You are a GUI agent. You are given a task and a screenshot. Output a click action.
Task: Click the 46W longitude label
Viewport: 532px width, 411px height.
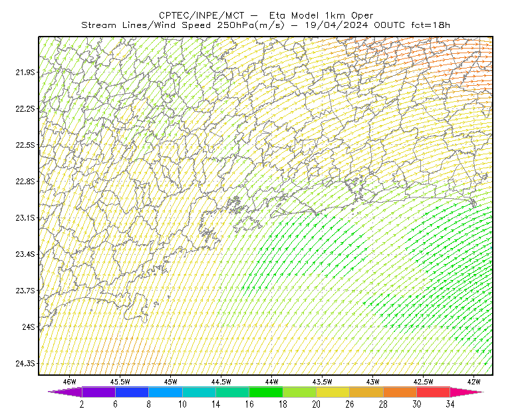[x=70, y=382]
